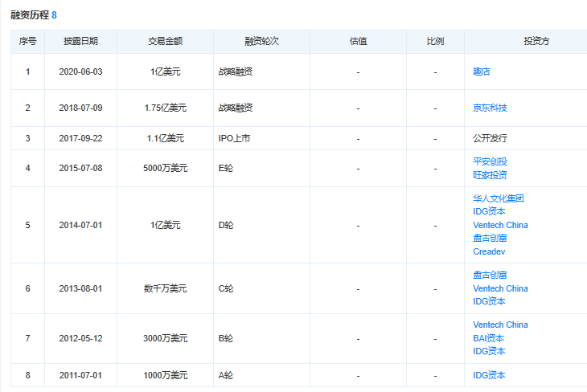Select the 估值 column header
Image resolution: width=587 pixels, height=392 pixels.
click(359, 41)
